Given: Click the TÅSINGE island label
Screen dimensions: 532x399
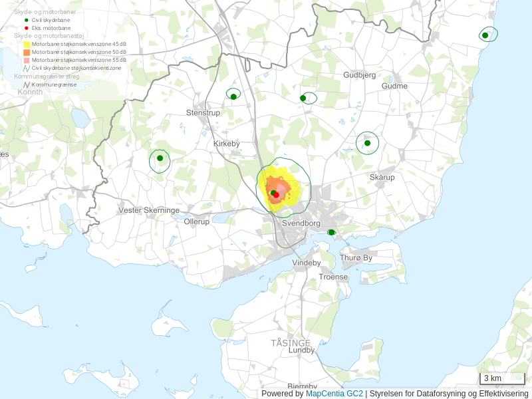Looking at the screenshot, I should 291,343.
